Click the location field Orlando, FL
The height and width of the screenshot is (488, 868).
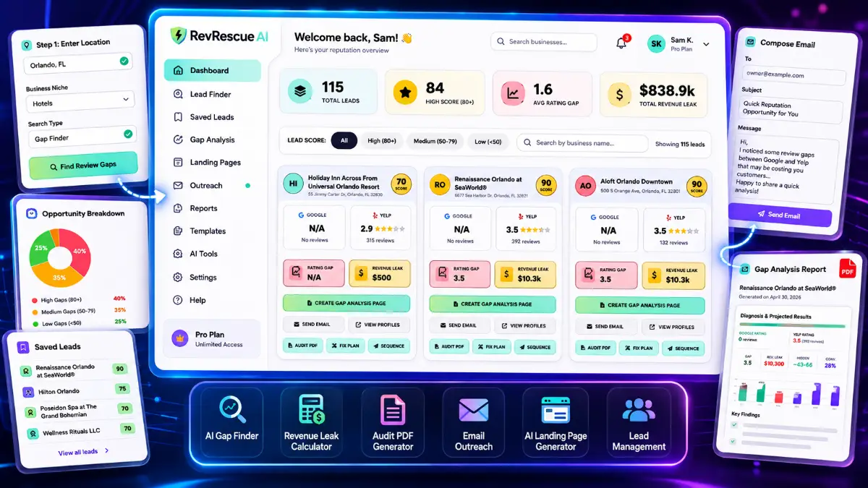[x=79, y=64]
